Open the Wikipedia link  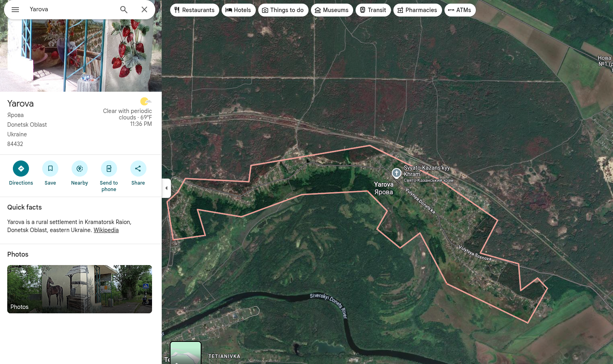tap(106, 230)
